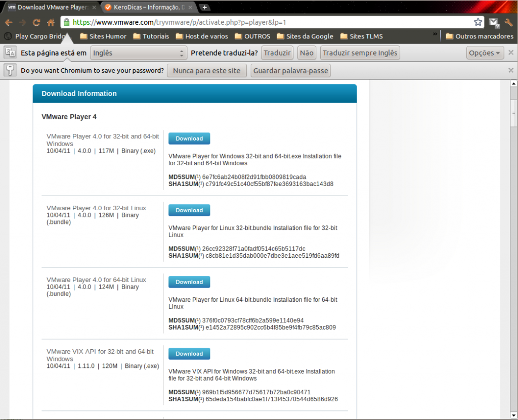This screenshot has height=420, width=518.
Task: Click SHA1SUM value starting c8cb81e1
Action: [x=273, y=256]
